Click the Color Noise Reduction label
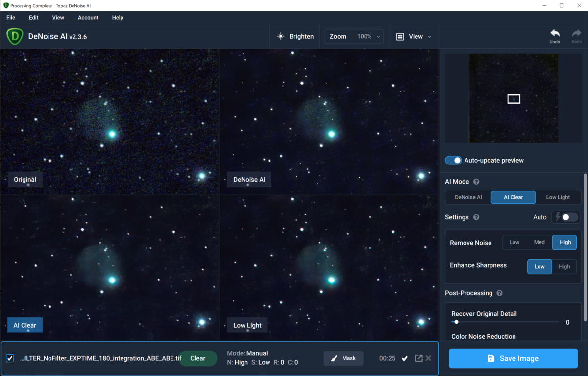 pos(483,337)
